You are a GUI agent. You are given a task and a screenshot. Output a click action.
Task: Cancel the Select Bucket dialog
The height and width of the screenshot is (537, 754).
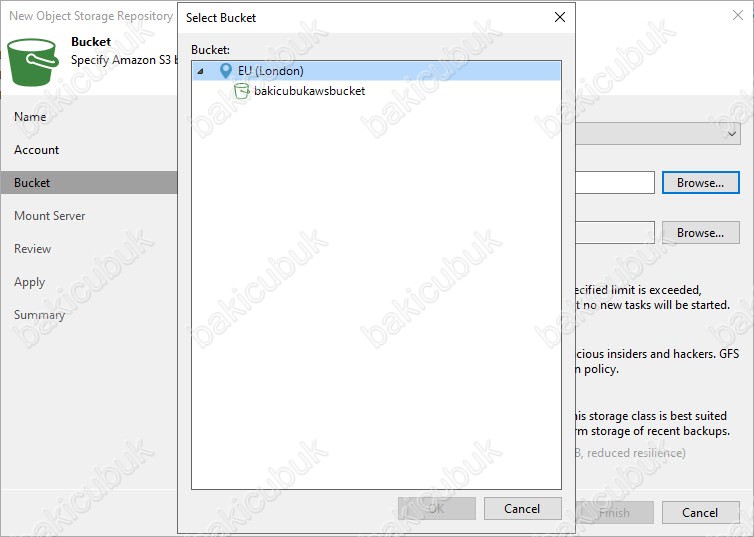[522, 508]
